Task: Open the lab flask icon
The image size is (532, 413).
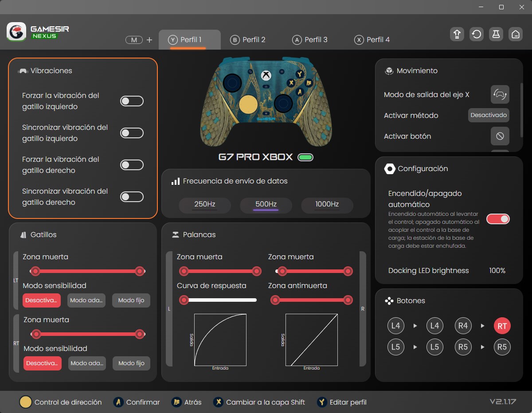Action: pyautogui.click(x=496, y=34)
